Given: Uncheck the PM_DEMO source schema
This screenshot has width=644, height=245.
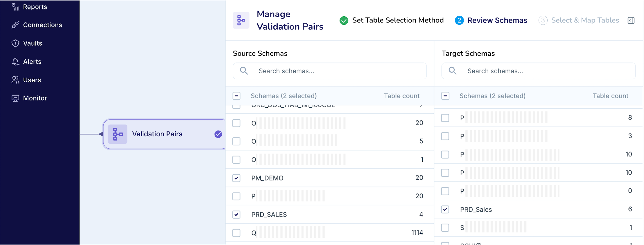Looking at the screenshot, I should point(236,178).
